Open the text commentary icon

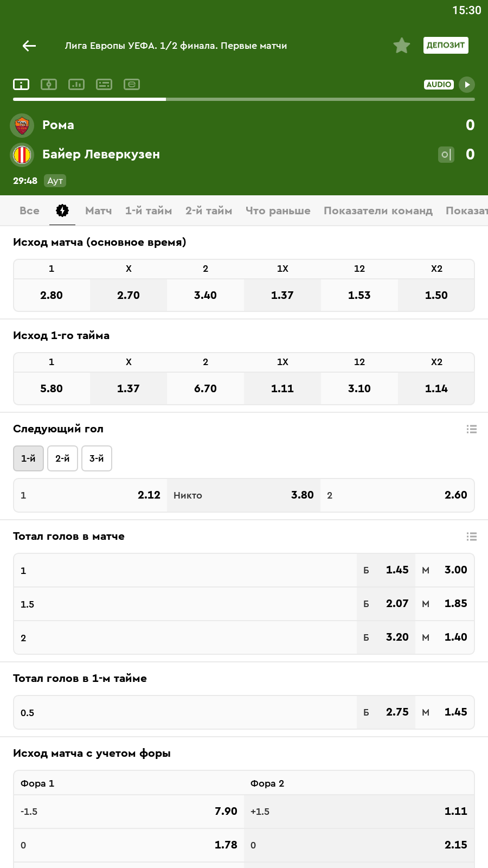click(x=104, y=85)
